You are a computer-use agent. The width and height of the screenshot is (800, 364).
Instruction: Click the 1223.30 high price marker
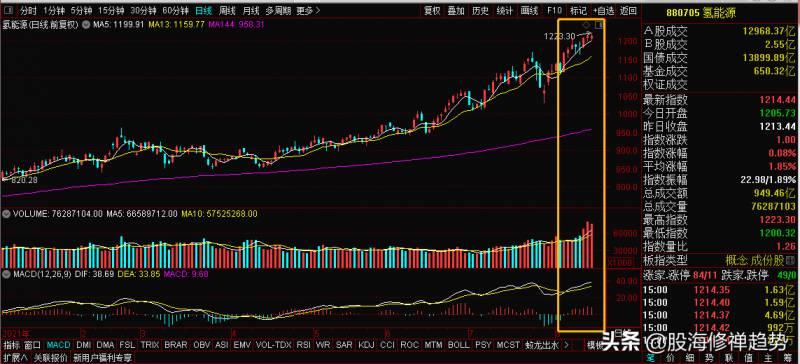pyautogui.click(x=559, y=36)
